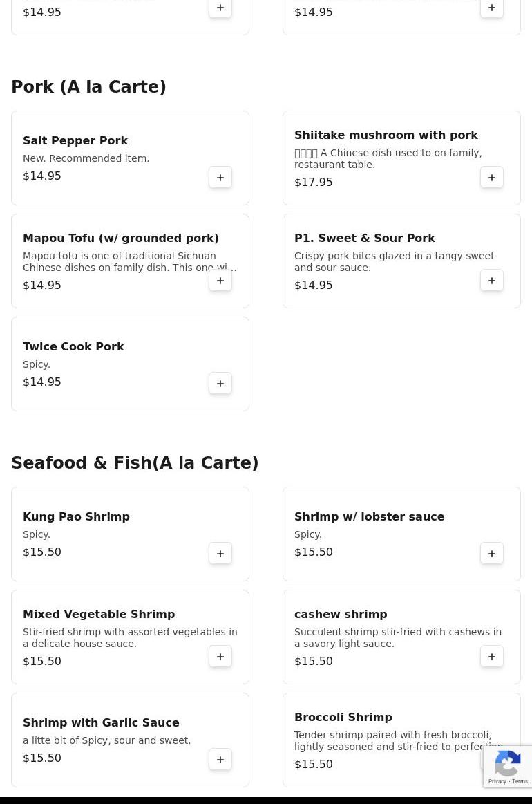Open Shiitake mushroom with pork details

click(x=386, y=135)
